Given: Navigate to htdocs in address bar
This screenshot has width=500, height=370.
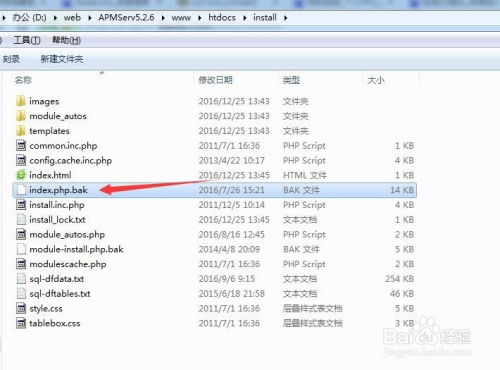Looking at the screenshot, I should coord(222,18).
